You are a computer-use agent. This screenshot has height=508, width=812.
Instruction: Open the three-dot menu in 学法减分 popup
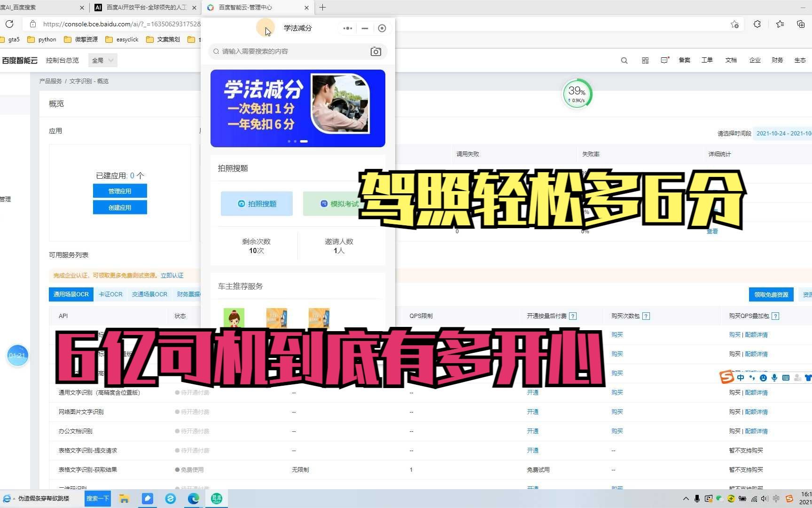click(348, 28)
